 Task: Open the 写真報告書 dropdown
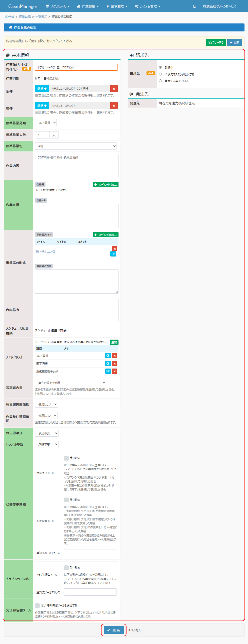pyautogui.click(x=71, y=383)
